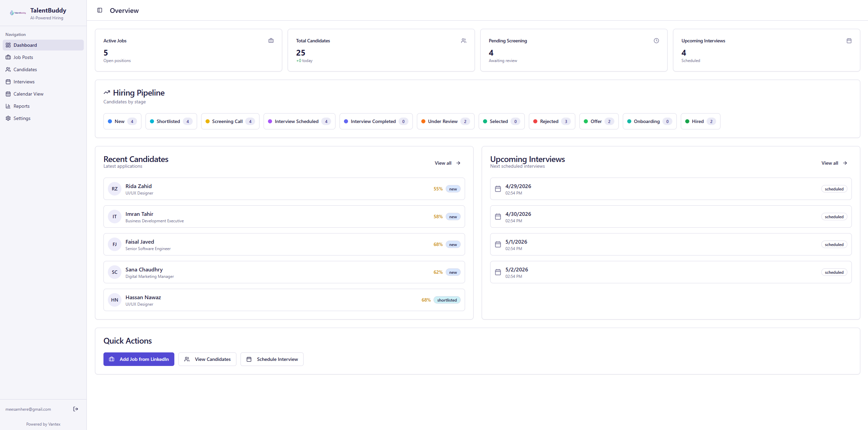Open Settings from the sidebar
Screen dimensions: 868x430
pyautogui.click(x=43, y=118)
